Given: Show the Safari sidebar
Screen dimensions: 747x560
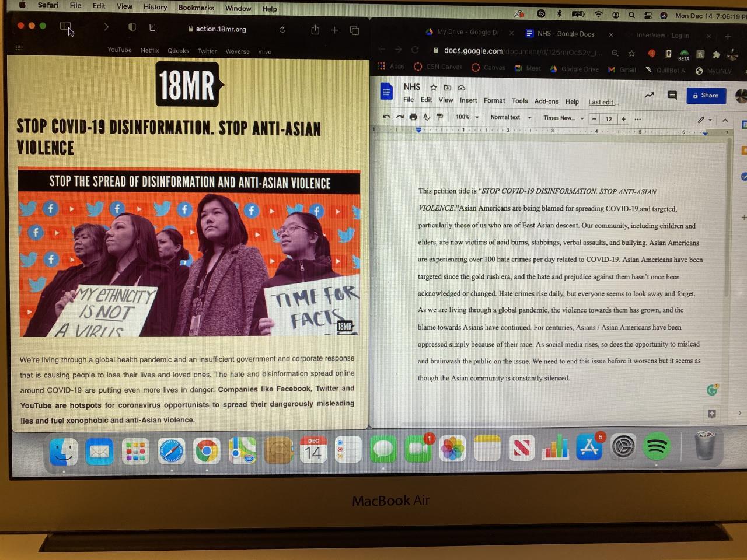Looking at the screenshot, I should click(x=65, y=27).
